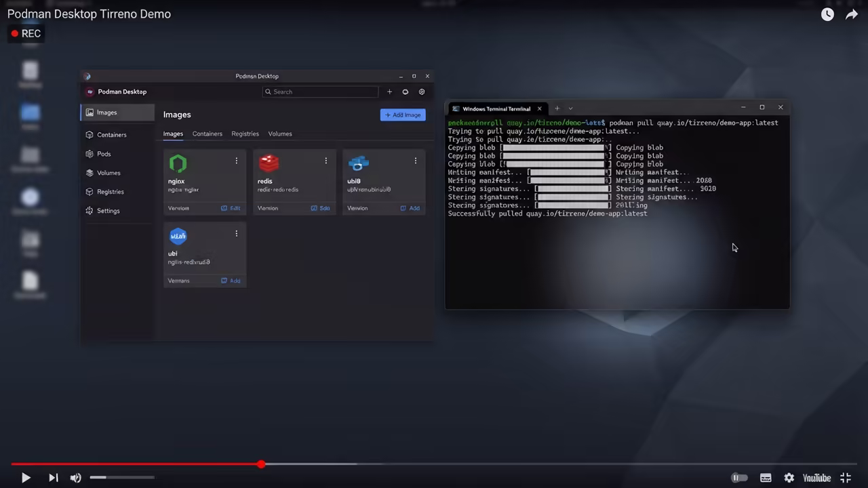Open the redis card kebab menu

click(325, 161)
